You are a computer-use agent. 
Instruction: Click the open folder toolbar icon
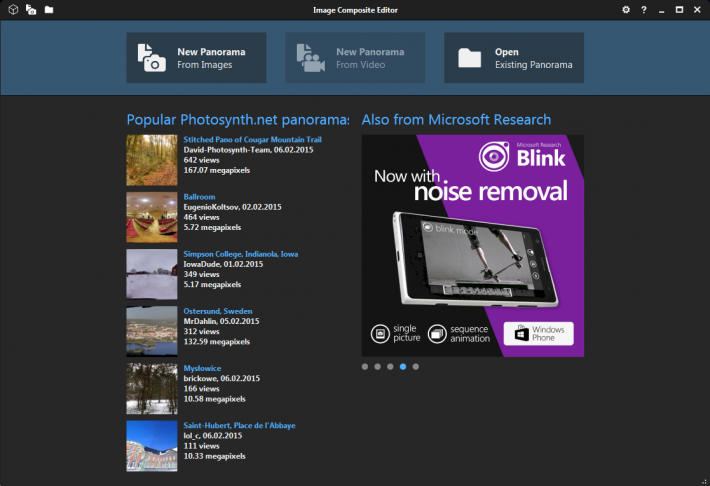pyautogui.click(x=49, y=10)
